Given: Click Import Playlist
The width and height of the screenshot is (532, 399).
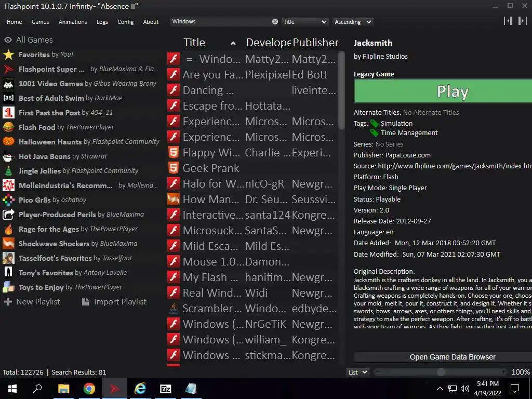Looking at the screenshot, I should click(x=114, y=302).
